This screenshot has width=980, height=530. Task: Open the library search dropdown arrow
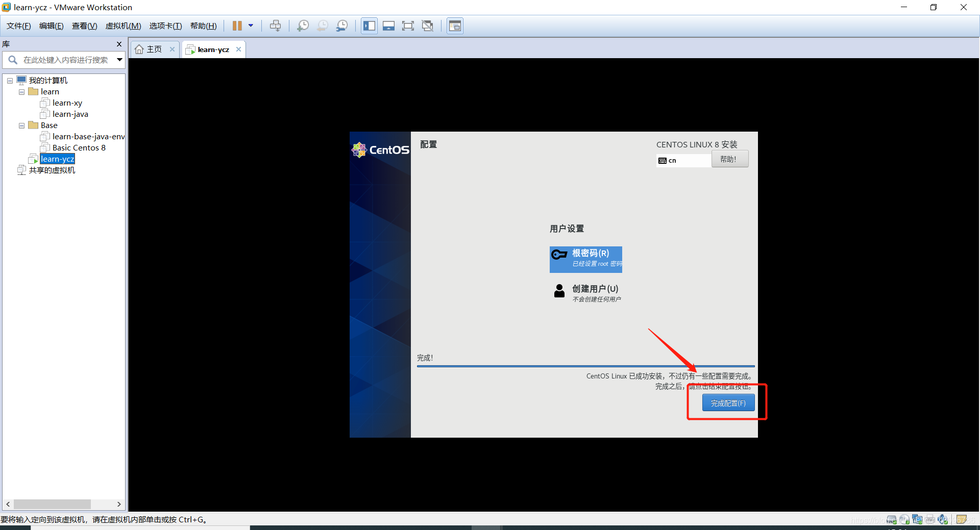coord(119,60)
